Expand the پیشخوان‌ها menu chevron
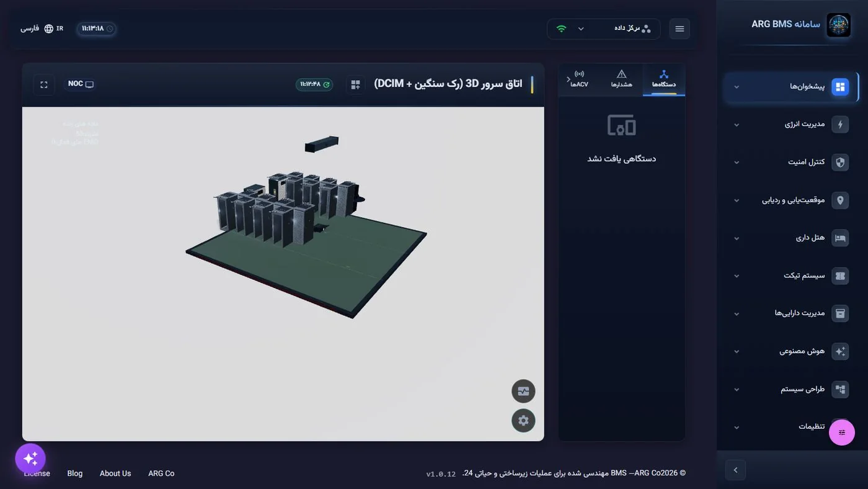This screenshot has width=868, height=489. tap(737, 87)
